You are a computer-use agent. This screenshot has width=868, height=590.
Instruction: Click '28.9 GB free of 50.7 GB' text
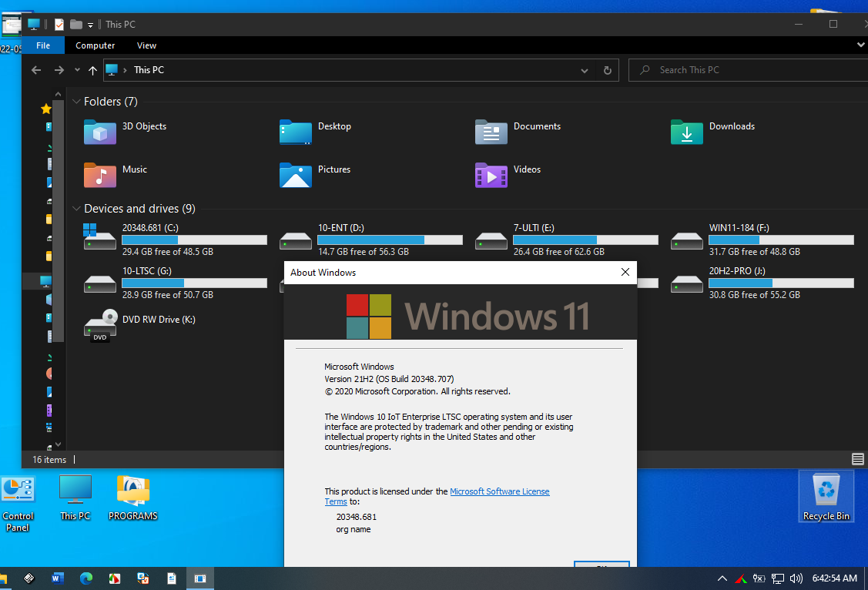[x=168, y=295]
